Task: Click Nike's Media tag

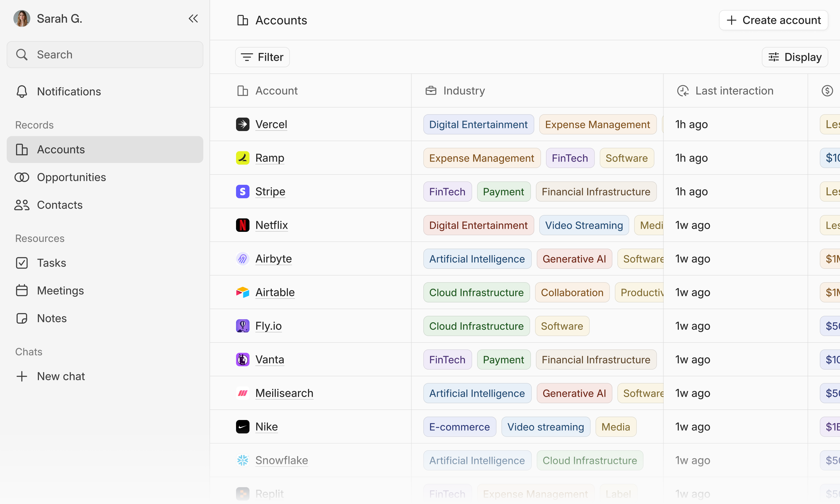Action: (616, 427)
